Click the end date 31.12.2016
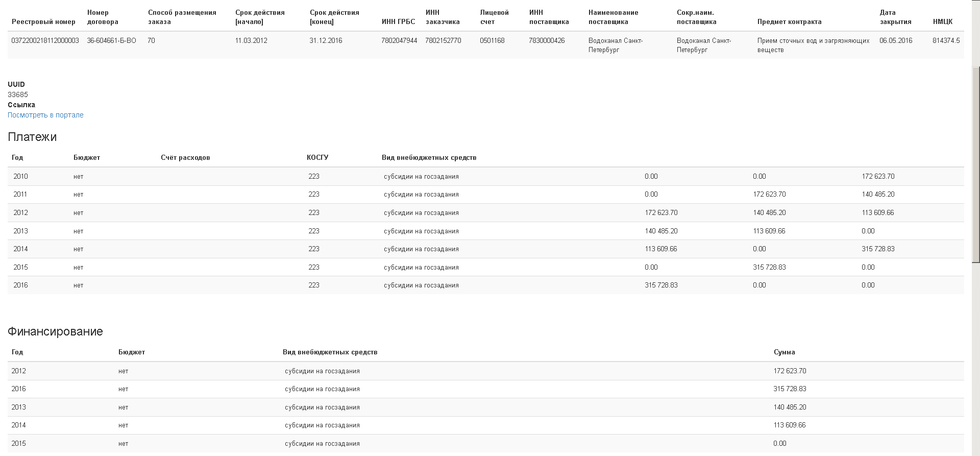 click(326, 40)
